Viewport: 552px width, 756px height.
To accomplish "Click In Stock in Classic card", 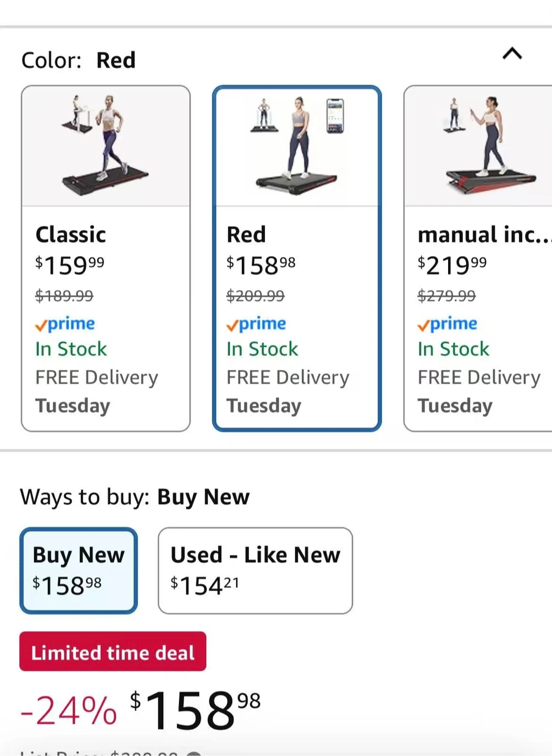I will 71,349.
